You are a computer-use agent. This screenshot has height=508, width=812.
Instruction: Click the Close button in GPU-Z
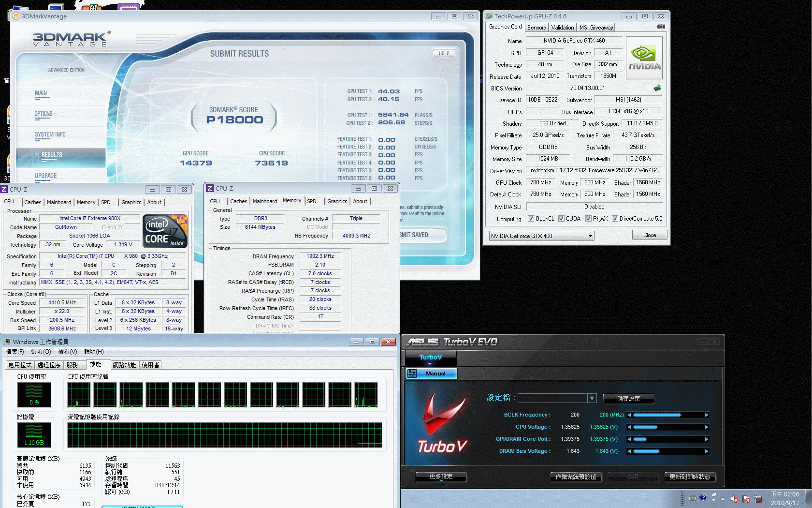(x=650, y=235)
